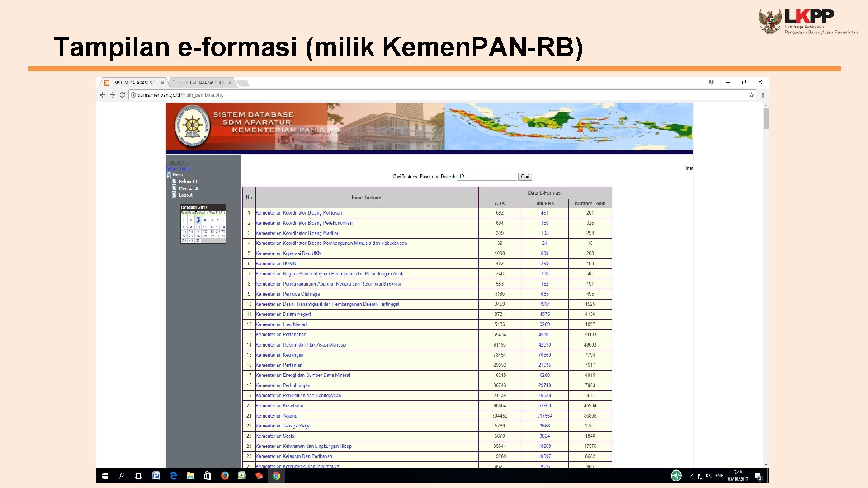Reload the page with the refresh icon
Image resolution: width=868 pixels, height=488 pixels.
pos(122,95)
